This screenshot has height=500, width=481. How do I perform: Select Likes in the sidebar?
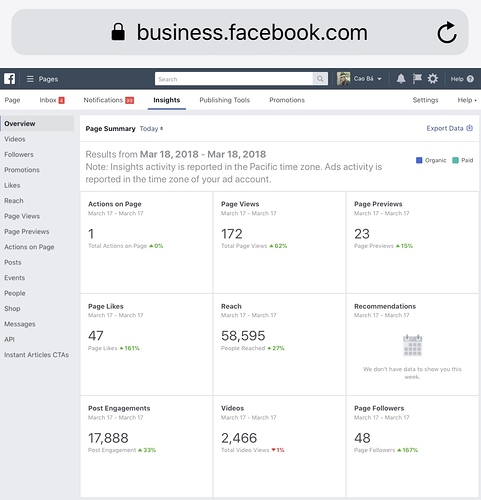(x=12, y=185)
